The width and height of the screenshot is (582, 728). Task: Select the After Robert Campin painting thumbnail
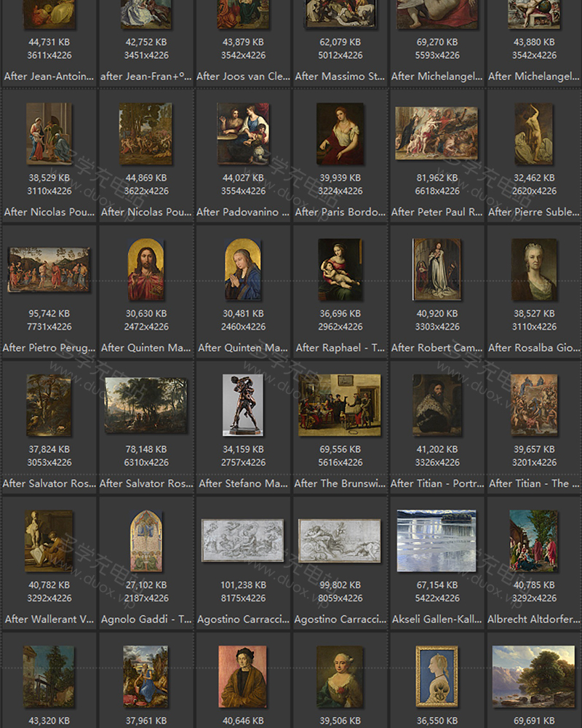point(436,269)
